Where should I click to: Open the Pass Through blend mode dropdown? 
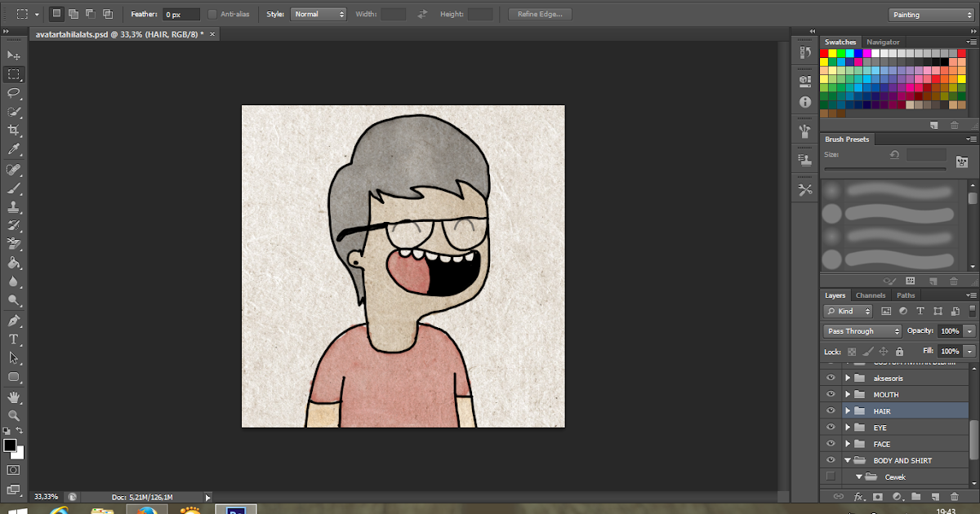862,331
